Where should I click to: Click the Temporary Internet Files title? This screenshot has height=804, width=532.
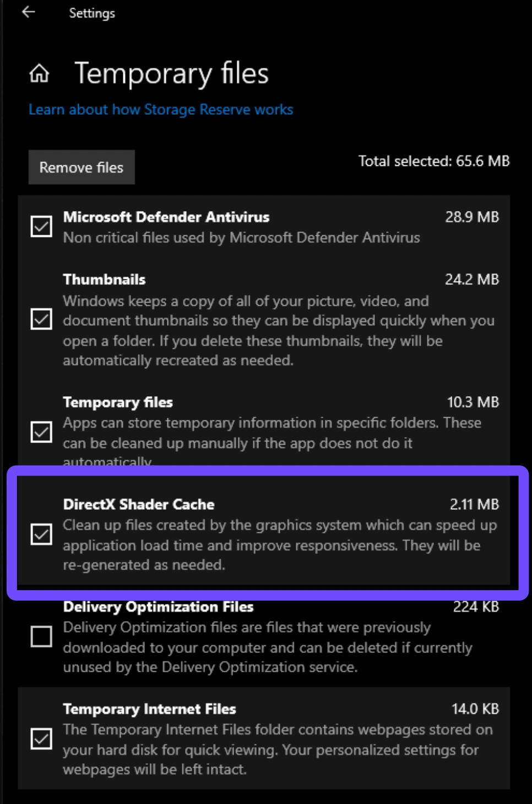[x=149, y=709]
